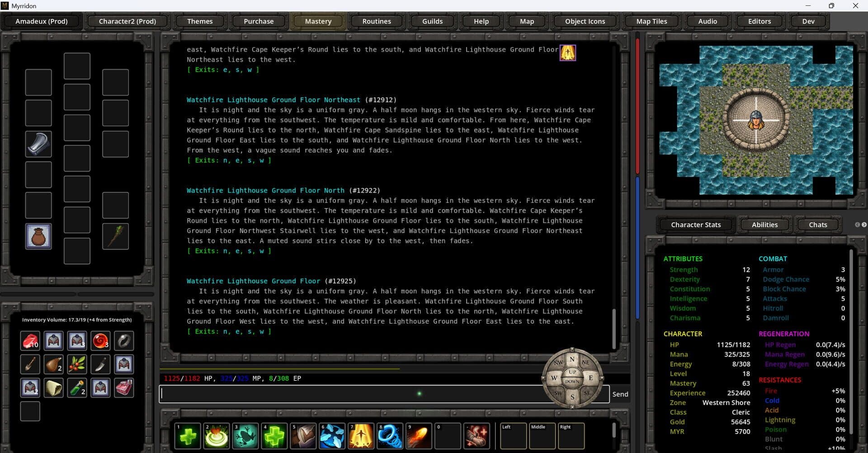
Task: Activate the heart ring spell in slot 2
Action: [x=217, y=436]
